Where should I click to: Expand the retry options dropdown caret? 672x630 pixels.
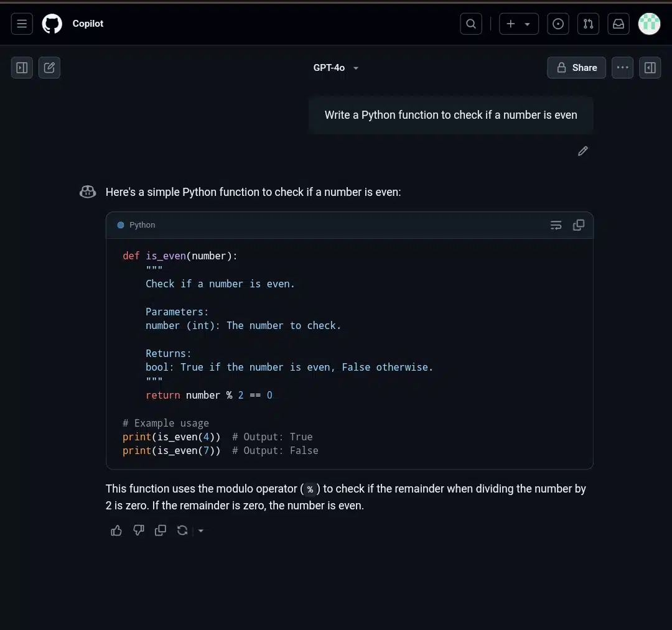click(200, 531)
